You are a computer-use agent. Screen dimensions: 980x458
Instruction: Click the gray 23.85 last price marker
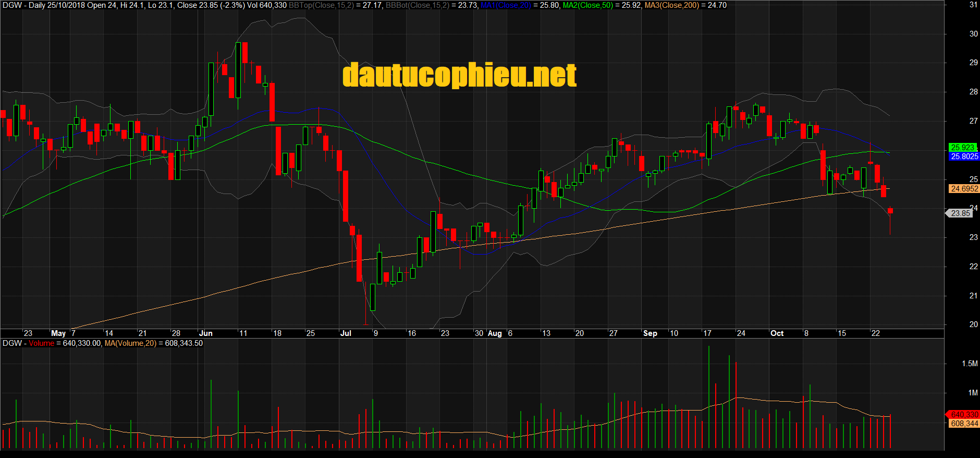(960, 213)
